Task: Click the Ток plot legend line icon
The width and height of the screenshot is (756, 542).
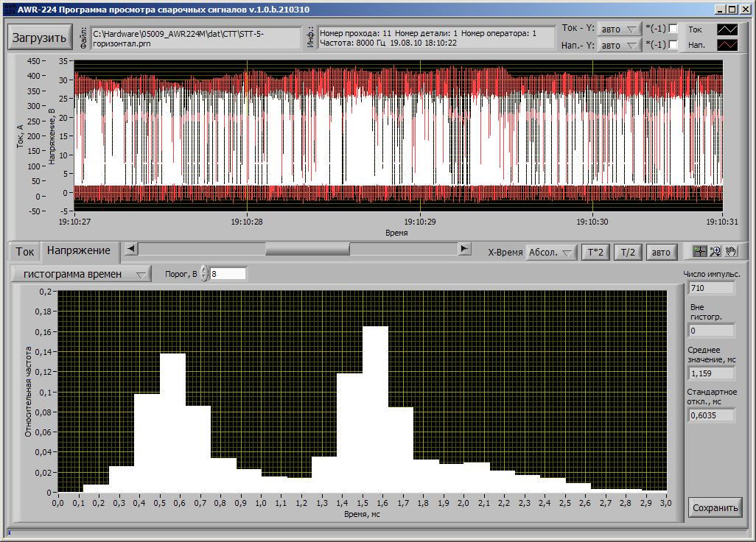Action: click(x=728, y=29)
